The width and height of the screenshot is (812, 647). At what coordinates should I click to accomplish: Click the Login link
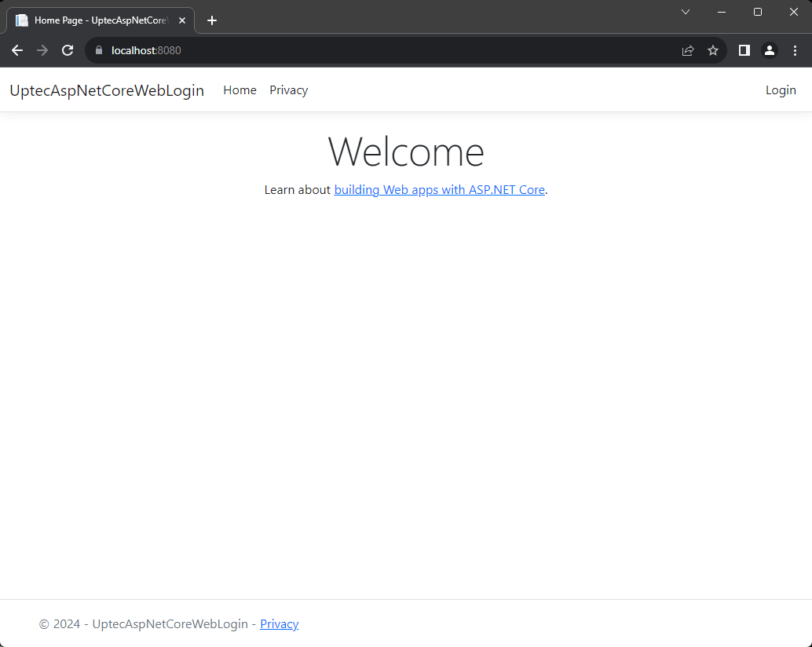tap(781, 90)
